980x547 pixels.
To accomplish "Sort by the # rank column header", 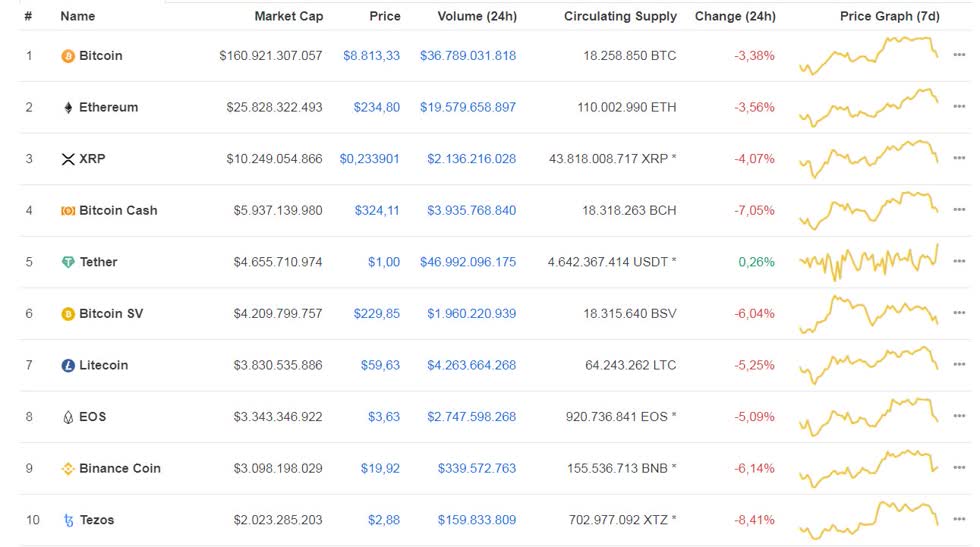I will (28, 16).
